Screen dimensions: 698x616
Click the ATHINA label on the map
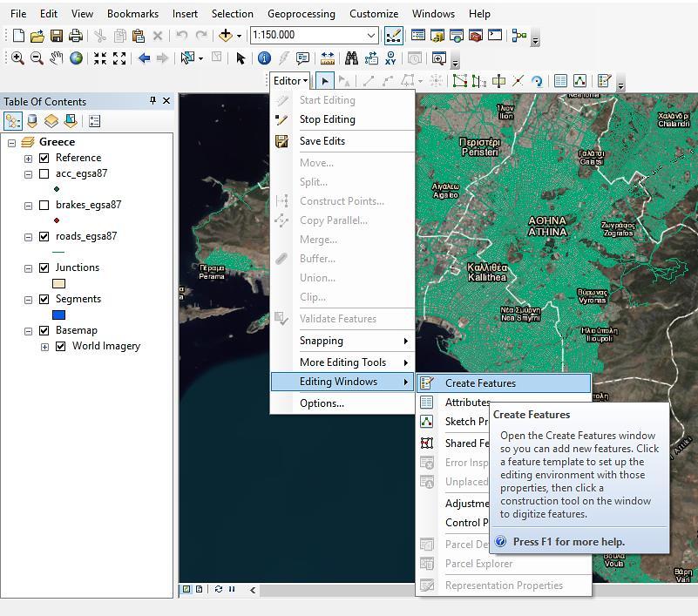coord(547,232)
